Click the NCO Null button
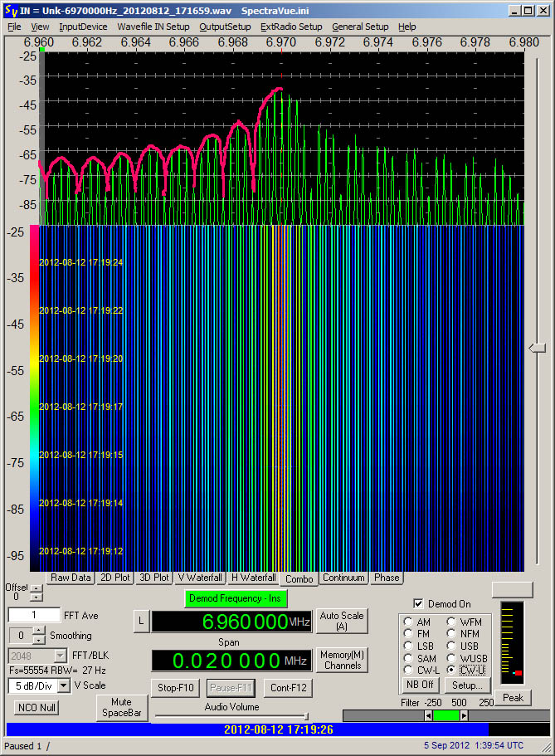 click(x=37, y=707)
